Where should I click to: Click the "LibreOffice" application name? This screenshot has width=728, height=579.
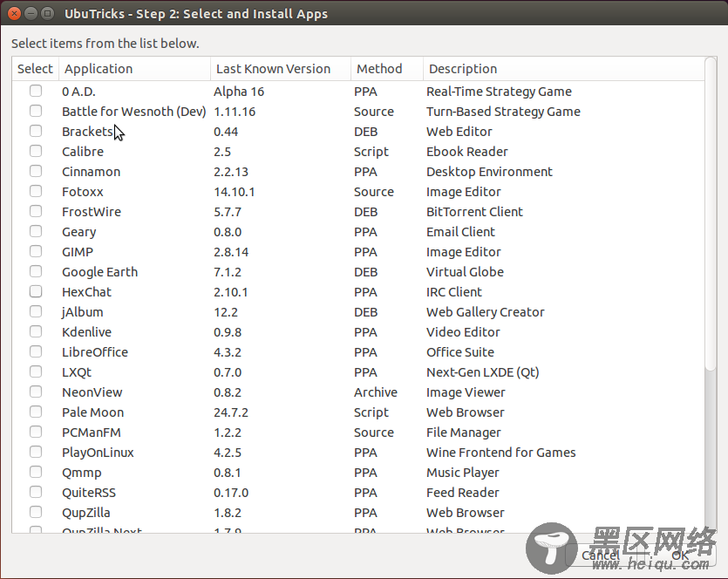(95, 352)
